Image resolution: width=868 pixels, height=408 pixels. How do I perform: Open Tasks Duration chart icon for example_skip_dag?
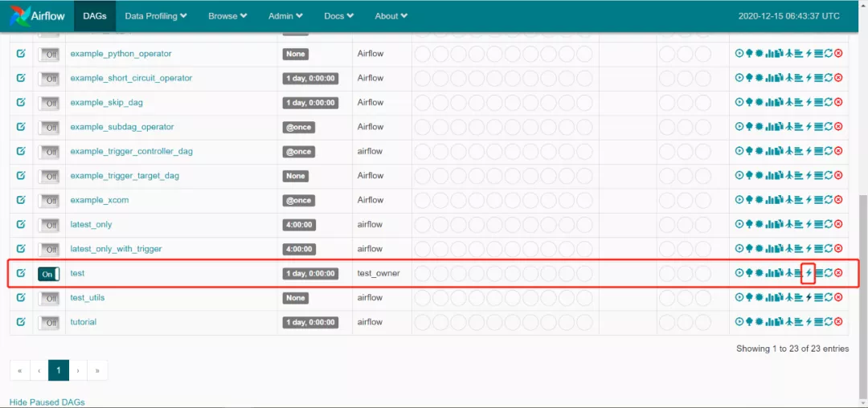[x=768, y=102]
